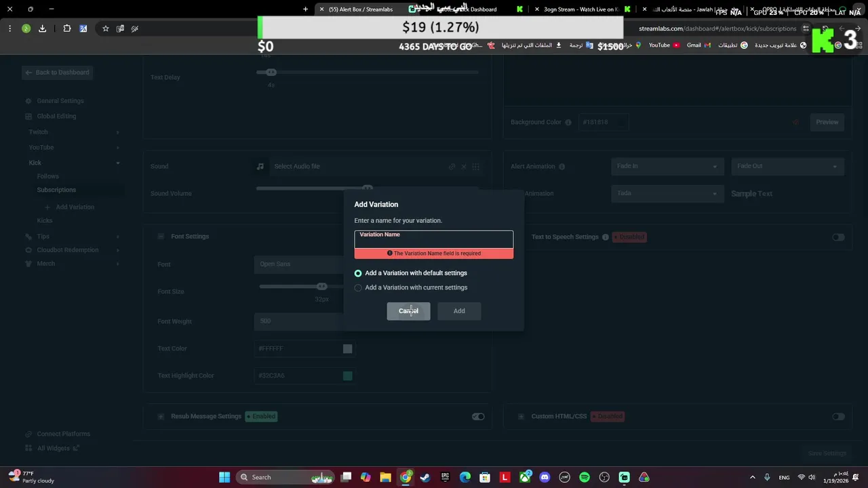
Task: Open File Explorer from the taskbar
Action: pyautogui.click(x=385, y=478)
